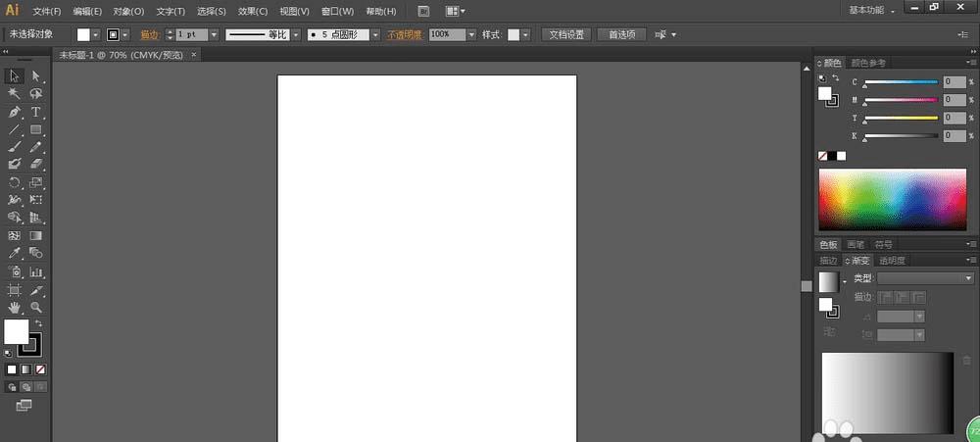Pick the Magic Wand tool

[x=15, y=93]
